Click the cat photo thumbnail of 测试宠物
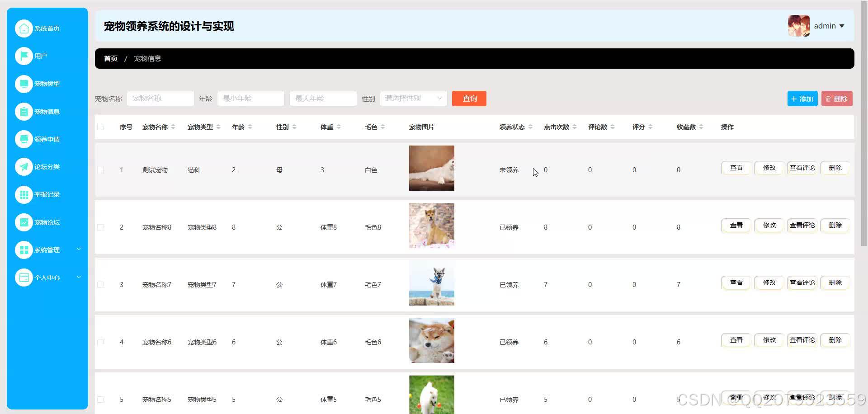Screen dimensions: 868x414 (431, 168)
